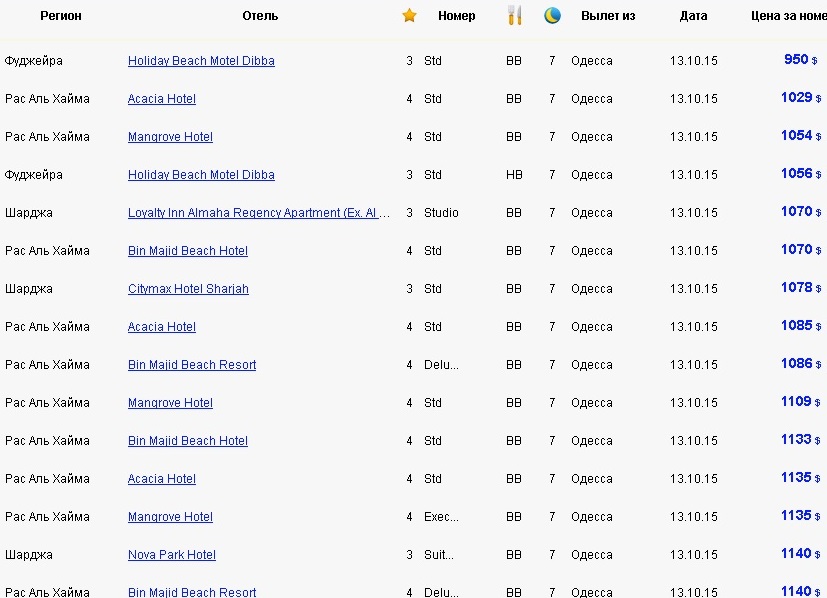Click the Номер column header
This screenshot has width=827, height=598.
[456, 16]
